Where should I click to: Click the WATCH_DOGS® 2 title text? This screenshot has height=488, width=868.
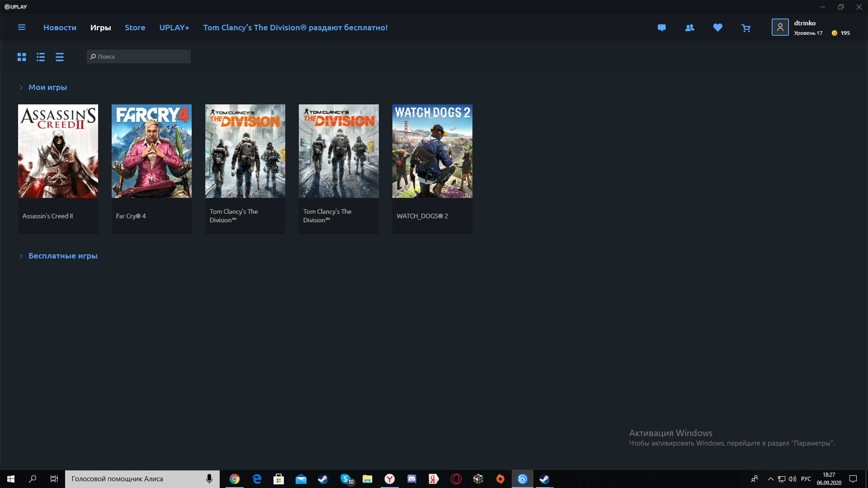pos(422,216)
